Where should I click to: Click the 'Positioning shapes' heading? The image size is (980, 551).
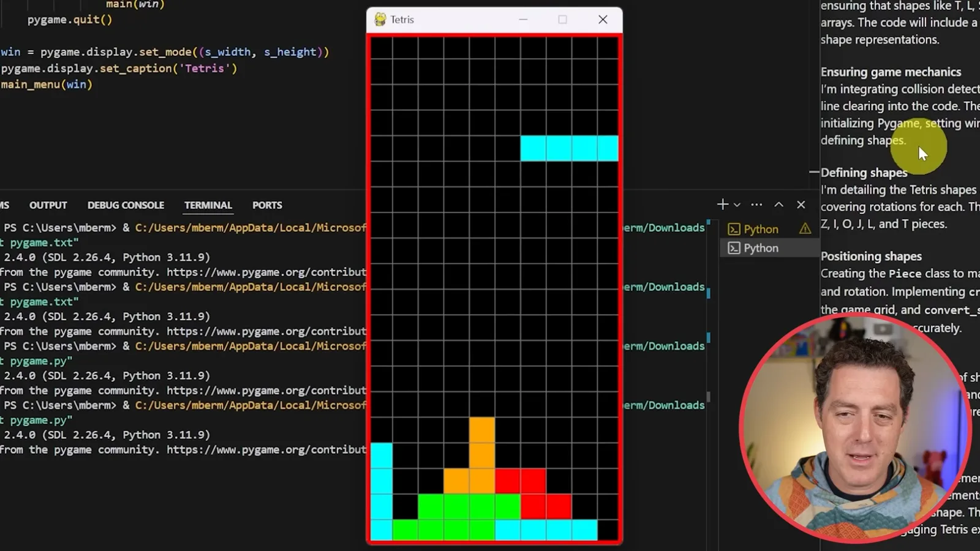pyautogui.click(x=871, y=256)
